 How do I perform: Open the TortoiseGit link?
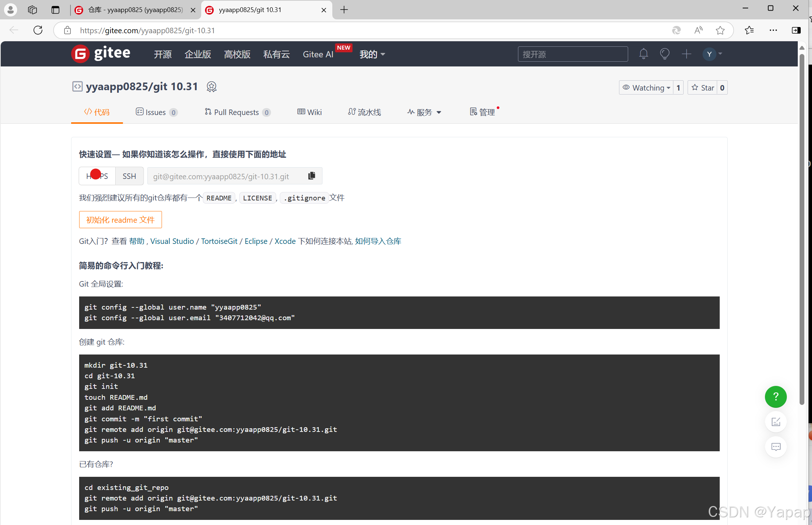219,241
